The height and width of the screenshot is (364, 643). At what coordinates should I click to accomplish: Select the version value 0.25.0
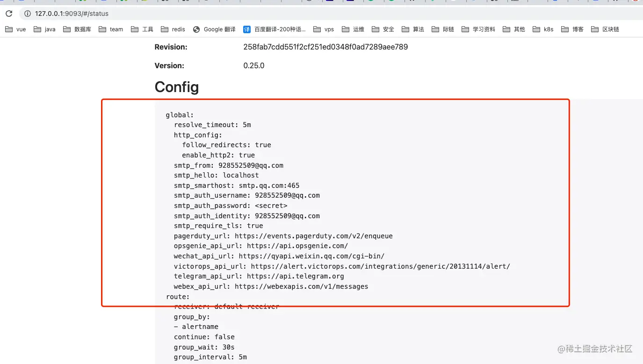[254, 65]
